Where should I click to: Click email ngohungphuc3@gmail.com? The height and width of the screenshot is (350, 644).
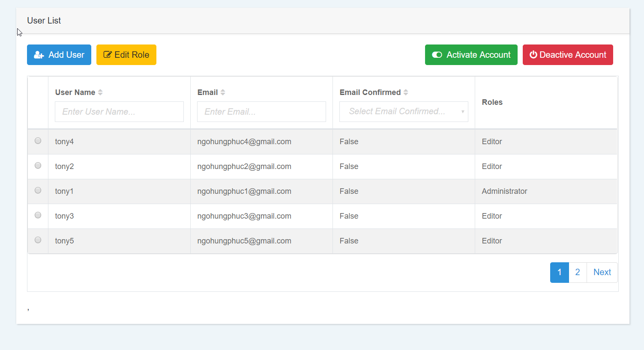tap(244, 216)
